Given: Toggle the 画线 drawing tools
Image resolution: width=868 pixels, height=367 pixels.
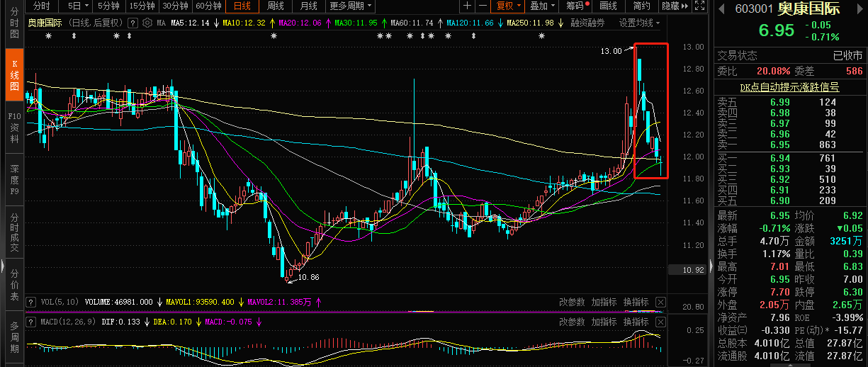Looking at the screenshot, I should 609,6.
